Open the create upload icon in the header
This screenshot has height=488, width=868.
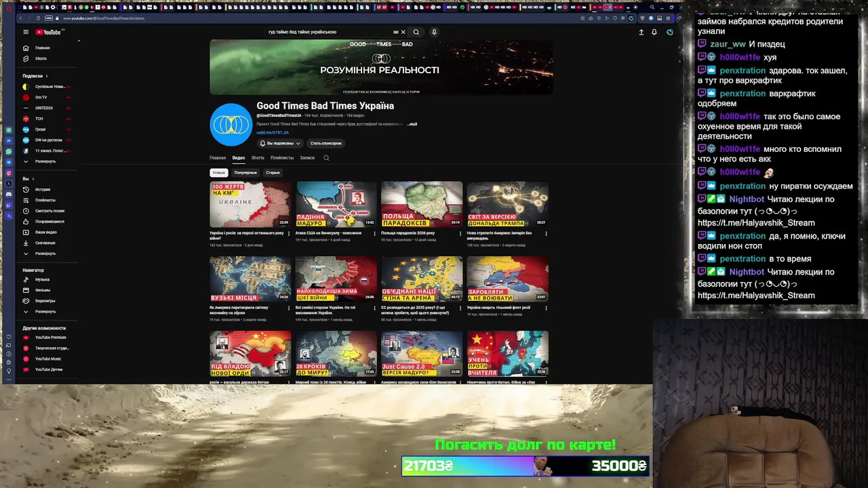(x=641, y=32)
